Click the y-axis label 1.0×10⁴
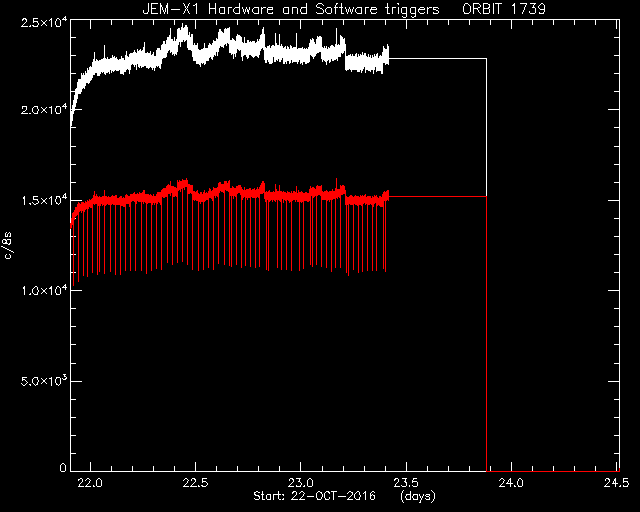This screenshot has width=640, height=512. 44,291
